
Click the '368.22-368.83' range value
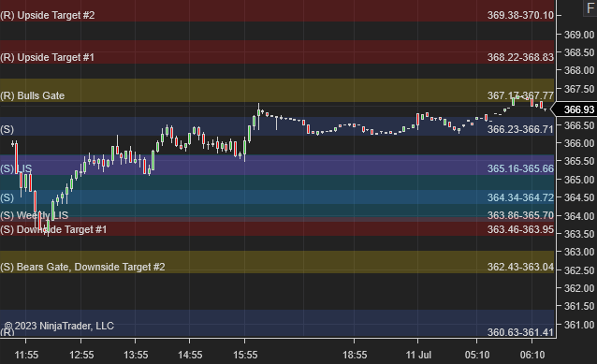(520, 57)
